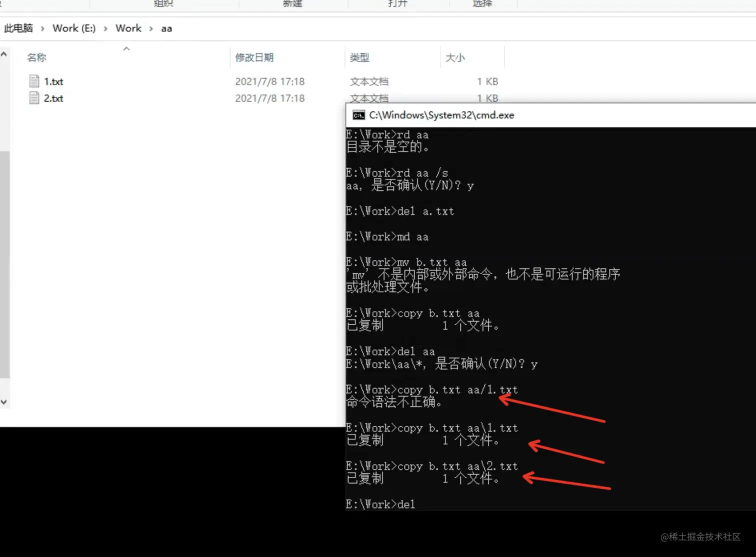Click the 1 KB size of 1.txt
This screenshot has width=756, height=557.
[x=487, y=81]
